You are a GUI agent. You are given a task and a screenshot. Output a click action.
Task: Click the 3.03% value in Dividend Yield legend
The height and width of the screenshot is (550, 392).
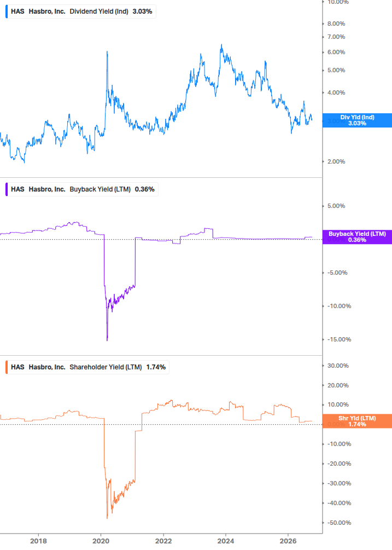pyautogui.click(x=142, y=11)
